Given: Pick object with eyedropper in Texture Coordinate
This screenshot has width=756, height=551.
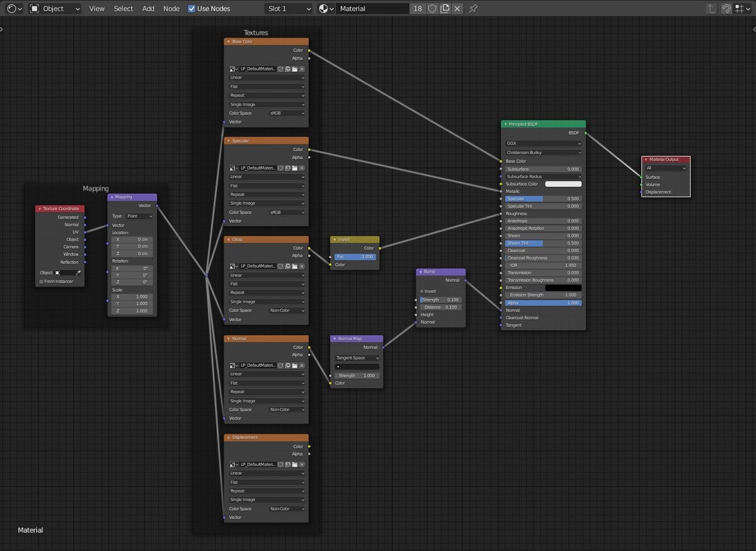Looking at the screenshot, I should pyautogui.click(x=79, y=273).
